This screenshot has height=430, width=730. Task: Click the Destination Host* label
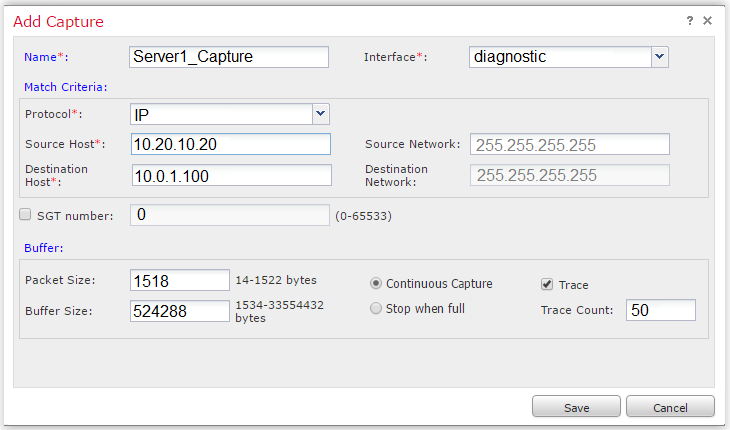(x=56, y=175)
